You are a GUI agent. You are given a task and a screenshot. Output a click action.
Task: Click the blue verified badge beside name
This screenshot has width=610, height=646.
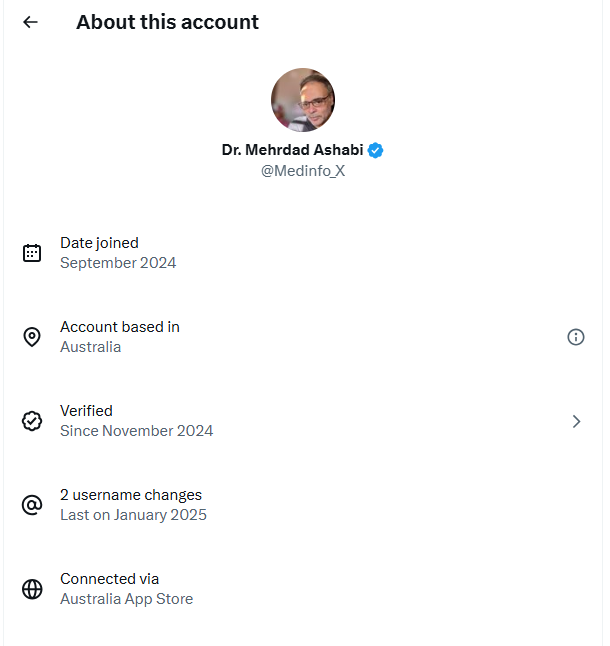coord(376,150)
